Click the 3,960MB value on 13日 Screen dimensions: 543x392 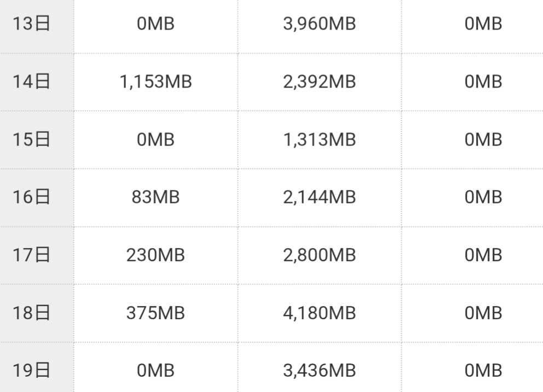pos(319,25)
